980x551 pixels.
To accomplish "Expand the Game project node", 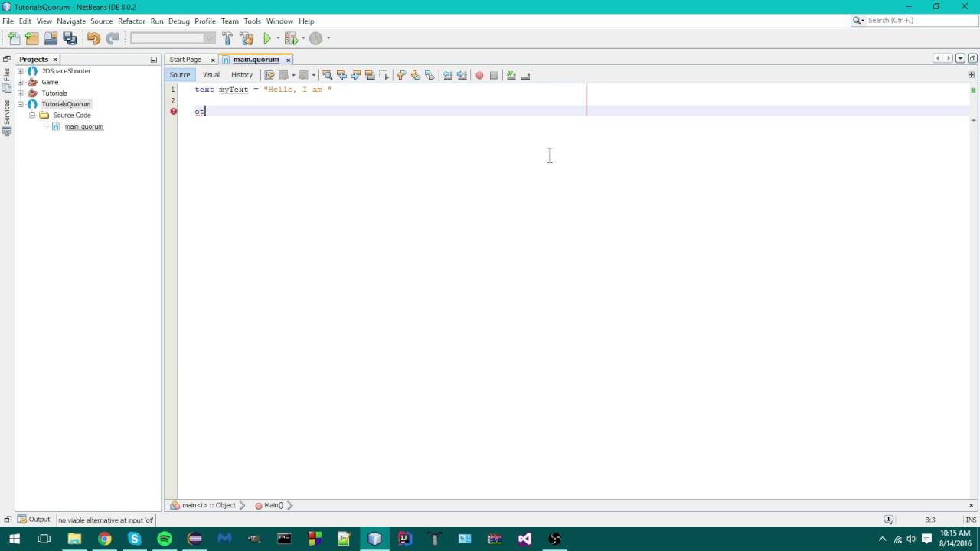I will coord(21,82).
